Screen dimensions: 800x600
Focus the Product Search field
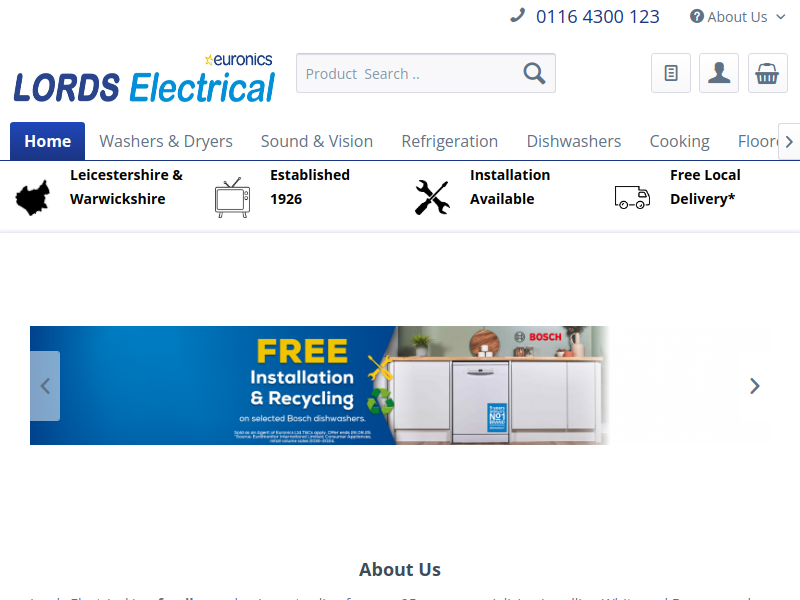coord(408,73)
